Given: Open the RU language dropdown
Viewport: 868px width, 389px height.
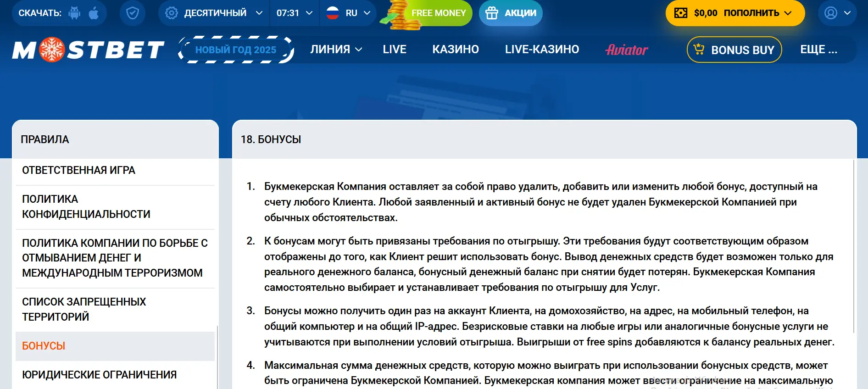Looking at the screenshot, I should pyautogui.click(x=348, y=13).
